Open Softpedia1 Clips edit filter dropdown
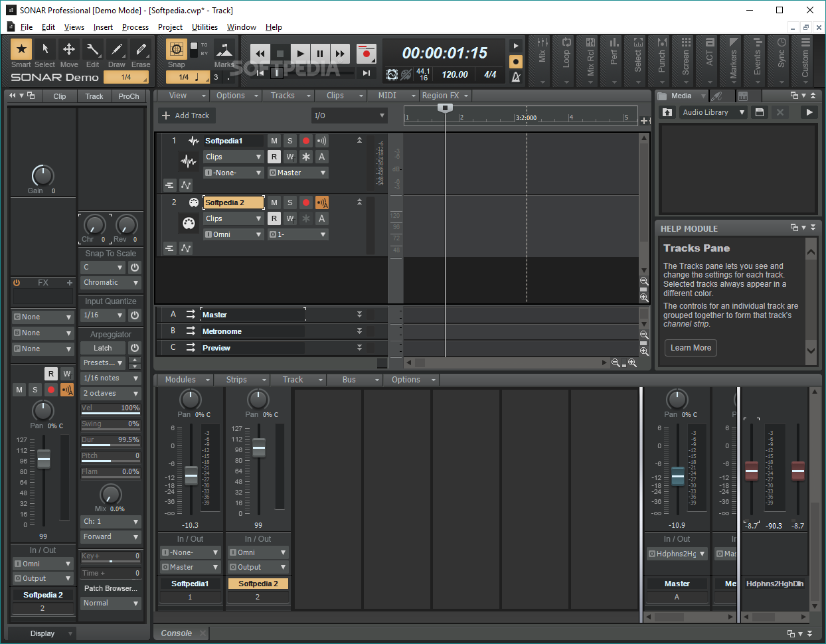Image resolution: width=826 pixels, height=644 pixels. click(234, 157)
